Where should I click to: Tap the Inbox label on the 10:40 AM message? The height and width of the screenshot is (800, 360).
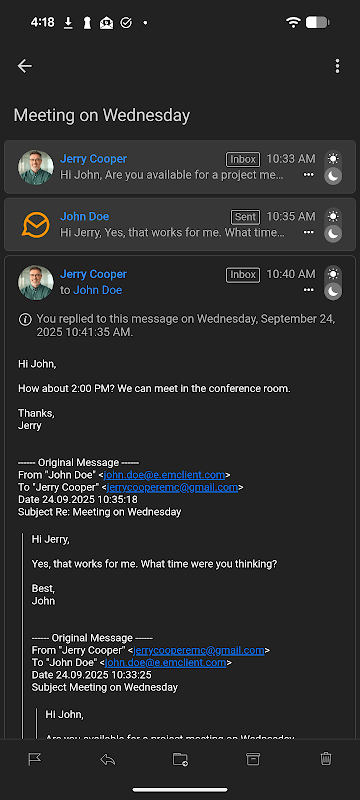pos(243,274)
